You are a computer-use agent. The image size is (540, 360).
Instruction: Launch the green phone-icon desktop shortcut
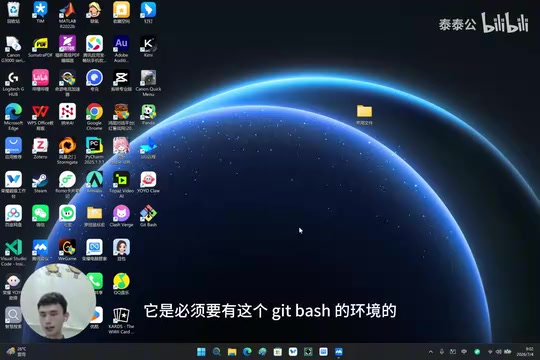pos(95,284)
